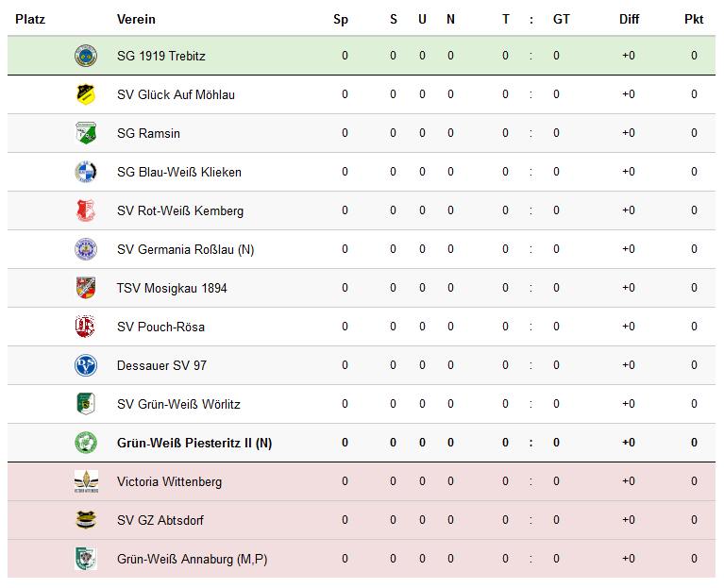Click the Diff column header
The width and height of the screenshot is (724, 588).
pos(629,19)
